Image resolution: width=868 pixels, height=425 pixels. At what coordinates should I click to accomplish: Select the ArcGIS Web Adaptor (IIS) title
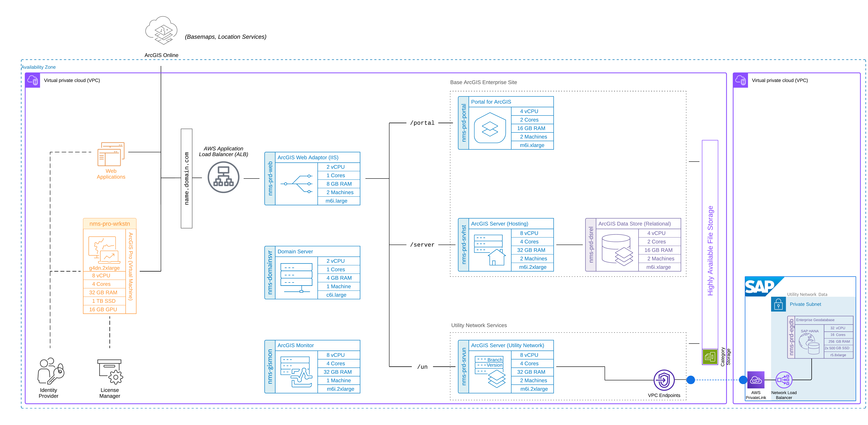pos(308,157)
